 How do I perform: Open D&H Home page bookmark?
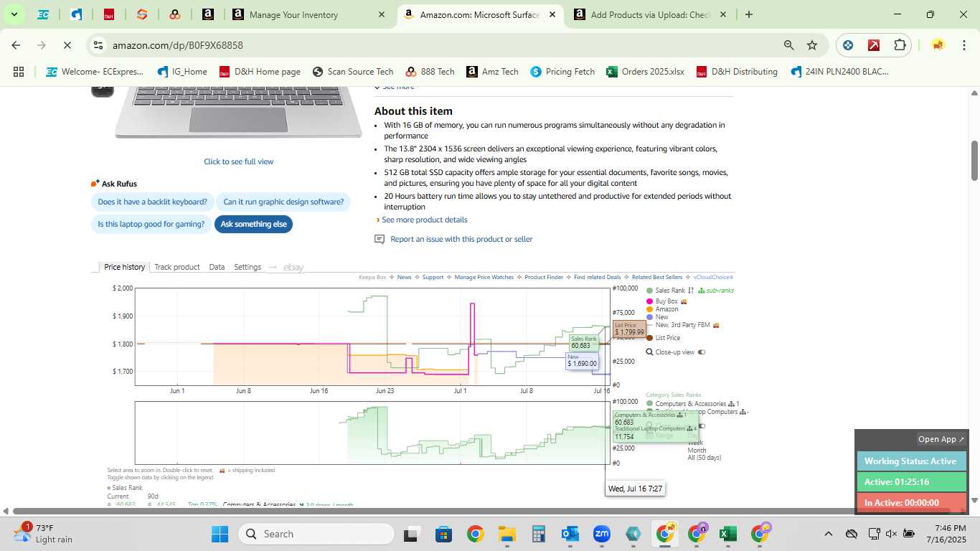click(260, 72)
